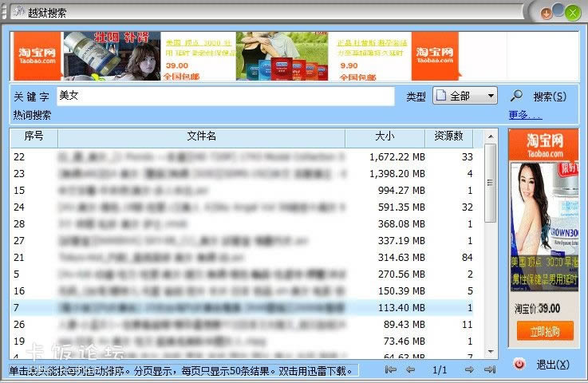Click the app icon in title bar
Viewport: 588px width, 383px height.
16,13
